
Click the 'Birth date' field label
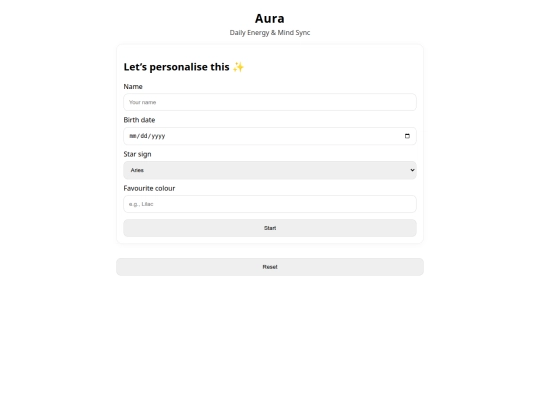pyautogui.click(x=139, y=120)
